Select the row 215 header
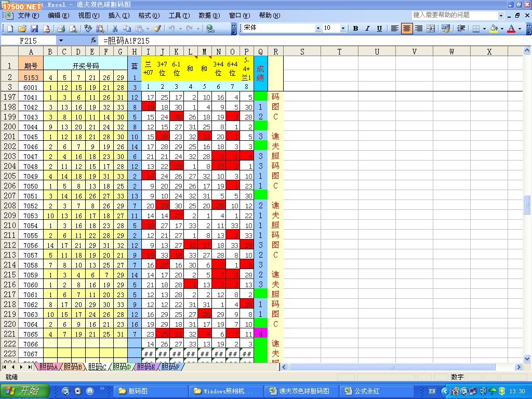Image resolution: width=532 pixels, height=399 pixels. pos(9,275)
